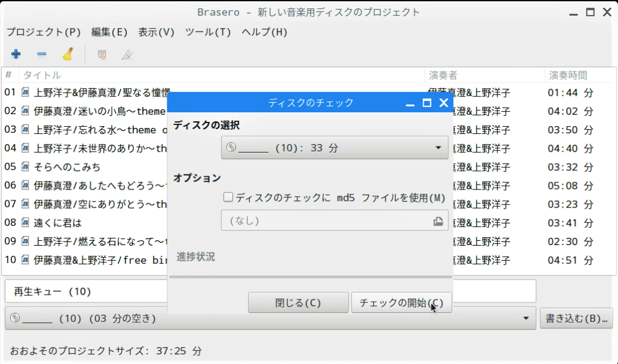Viewport: 618px width, 364px height.
Task: Click audio file icon of track 02
Action: coord(25,111)
